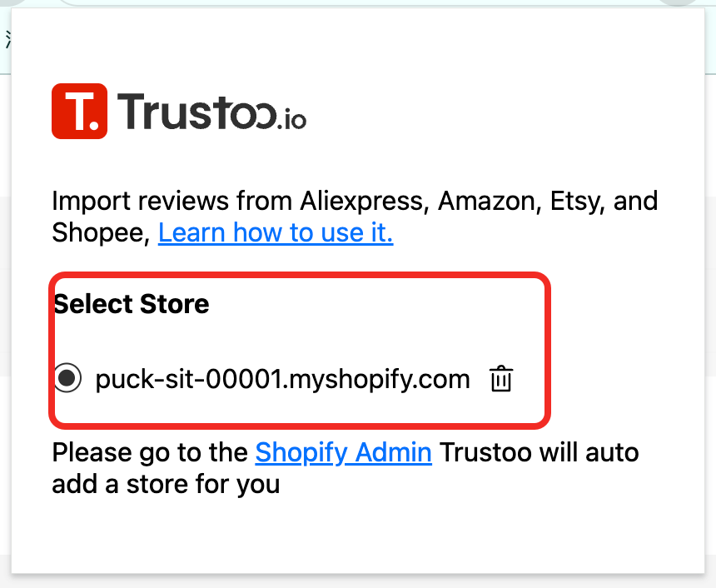Viewport: 716px width, 588px height.
Task: Click the word Aliexpress in the description
Action: (361, 201)
